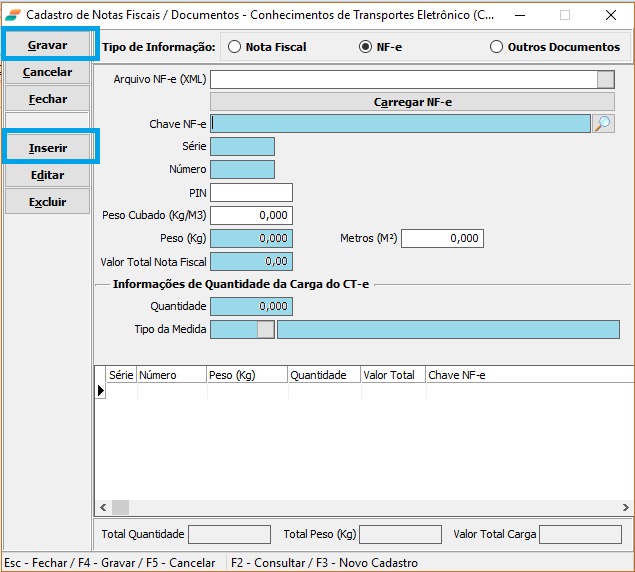Click the Fechar button
The width and height of the screenshot is (635, 572).
click(x=48, y=99)
